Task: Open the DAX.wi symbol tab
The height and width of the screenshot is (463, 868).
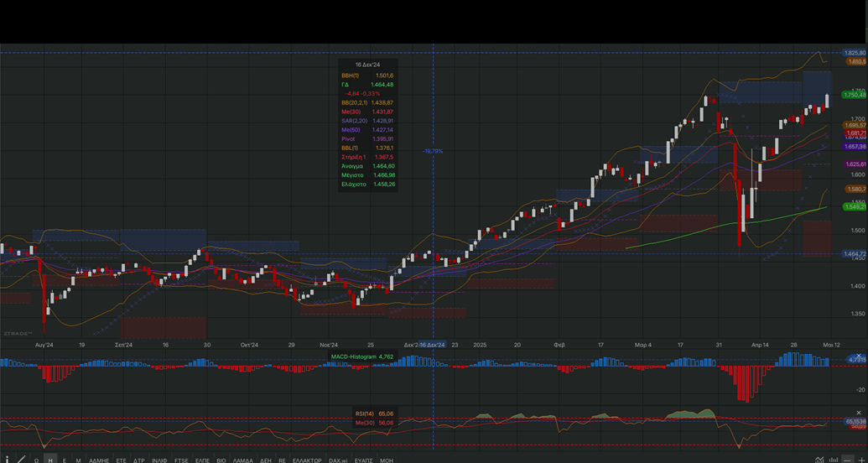Action: 338,460
